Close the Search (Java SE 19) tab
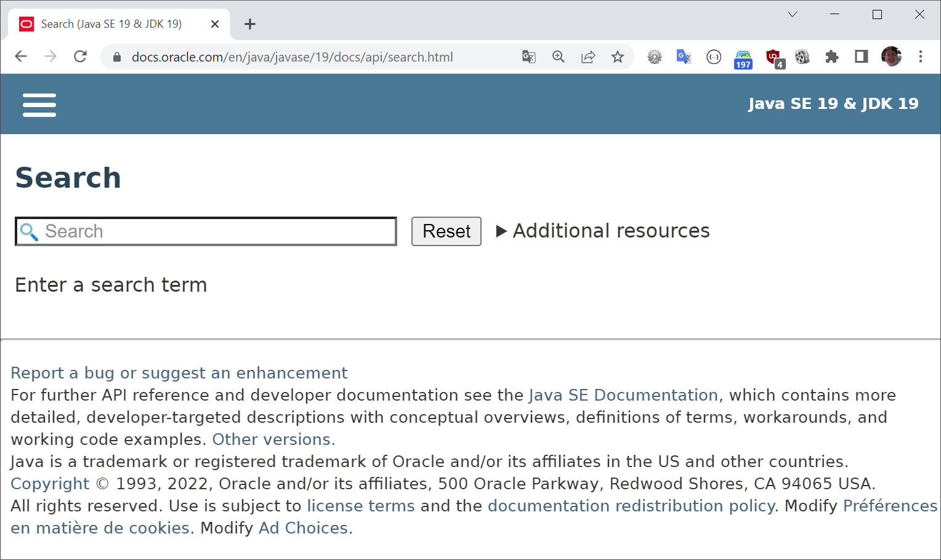Viewport: 941px width, 560px height. tap(215, 24)
